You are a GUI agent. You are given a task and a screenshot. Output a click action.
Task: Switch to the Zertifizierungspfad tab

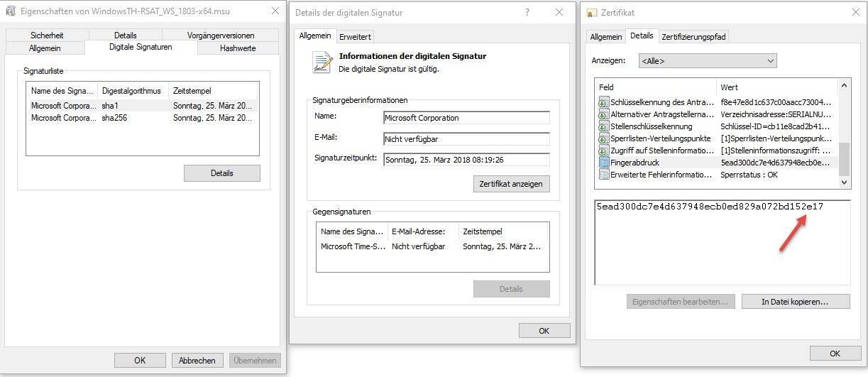[693, 36]
